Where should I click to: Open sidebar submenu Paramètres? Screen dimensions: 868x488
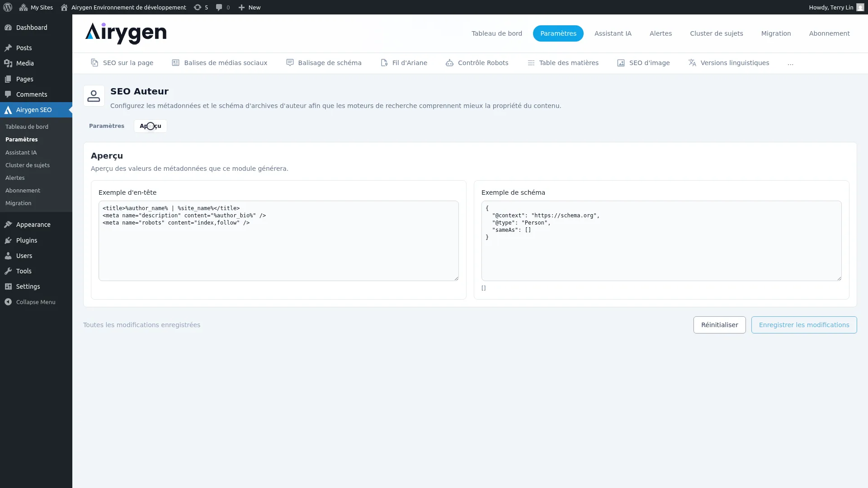click(22, 140)
